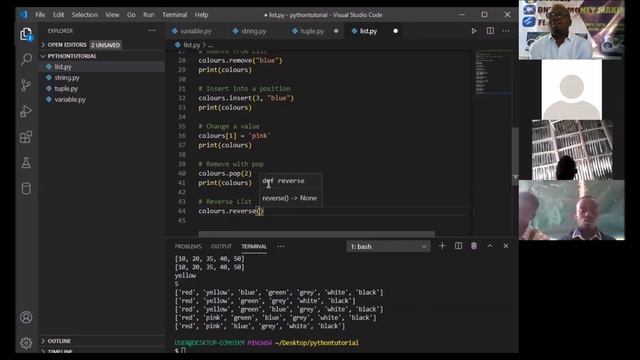This screenshot has width=640, height=360.
Task: Click 'yellow' output line in terminal
Action: pos(185,276)
